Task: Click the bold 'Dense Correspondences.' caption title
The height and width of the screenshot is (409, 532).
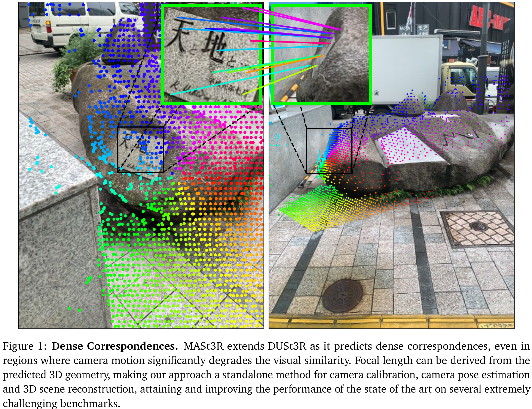Action: (115, 346)
